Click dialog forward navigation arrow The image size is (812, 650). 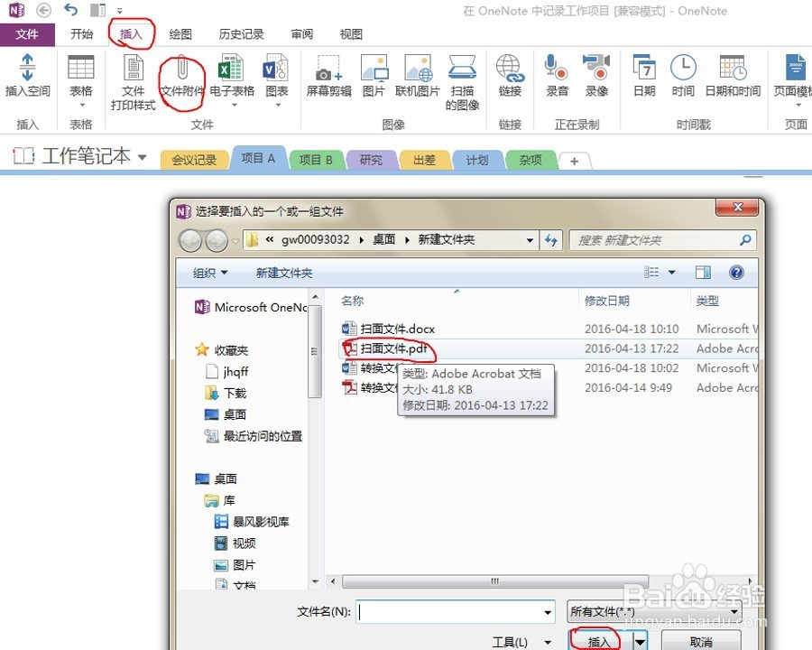point(217,240)
